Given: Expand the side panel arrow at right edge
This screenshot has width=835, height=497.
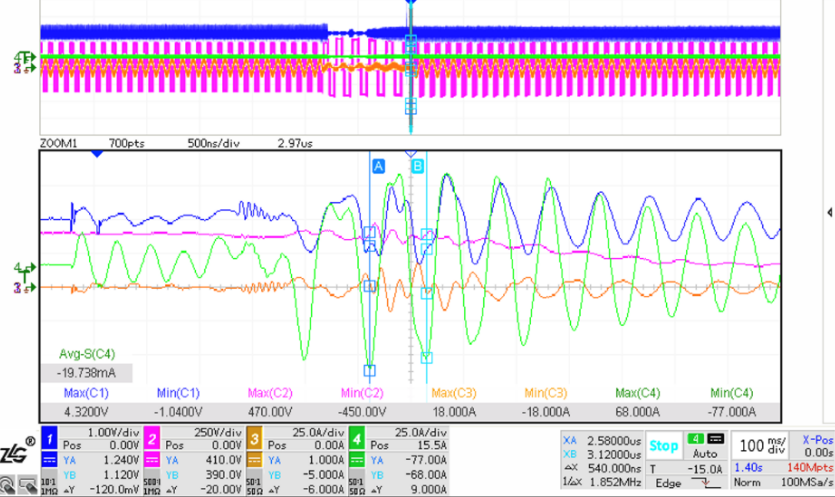Looking at the screenshot, I should [830, 212].
